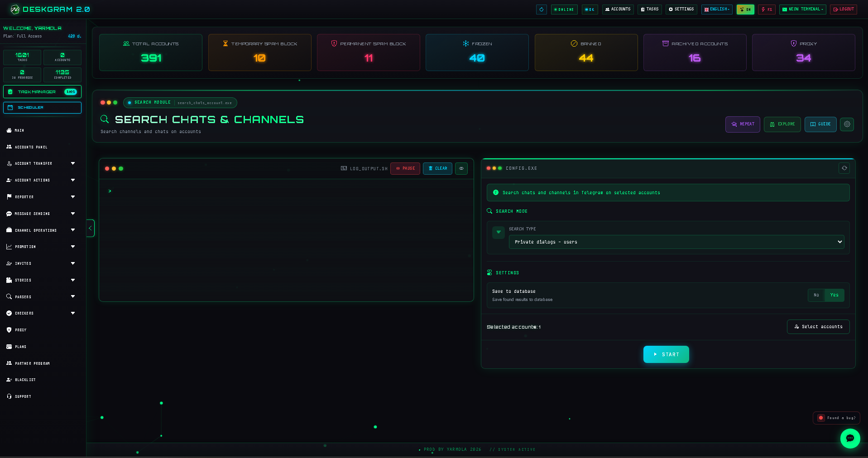This screenshot has height=458, width=868.
Task: Open Accounts from the top bar
Action: [x=618, y=9]
